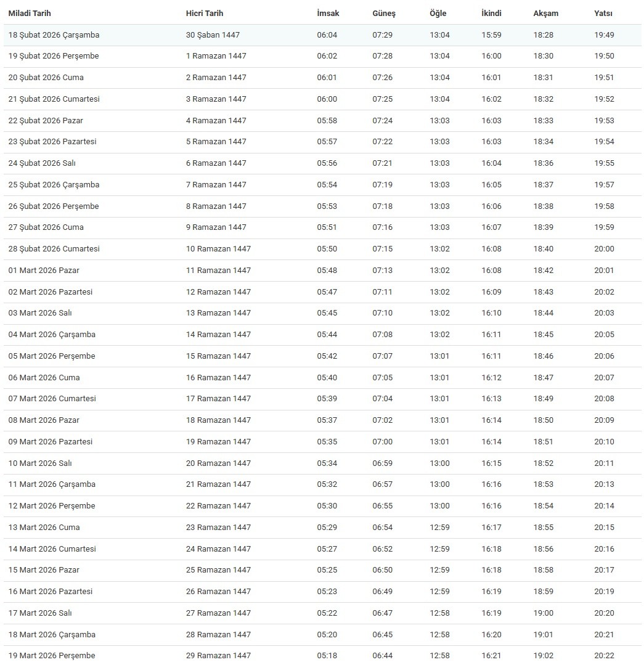The width and height of the screenshot is (644, 665).
Task: Click the Öğle column header
Action: pyautogui.click(x=438, y=13)
